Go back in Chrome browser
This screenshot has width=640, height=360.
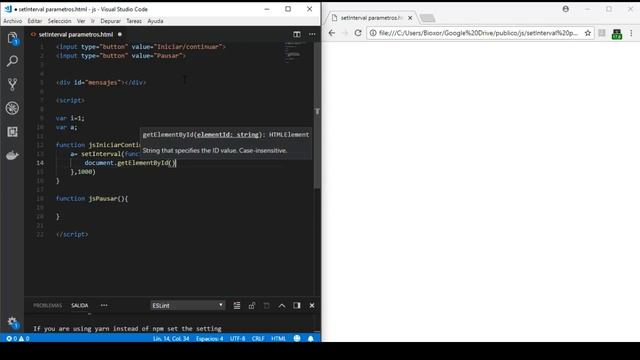coord(331,33)
